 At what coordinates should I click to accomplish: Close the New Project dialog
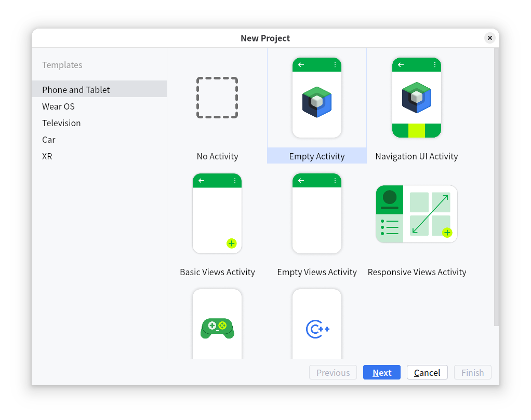(x=489, y=38)
